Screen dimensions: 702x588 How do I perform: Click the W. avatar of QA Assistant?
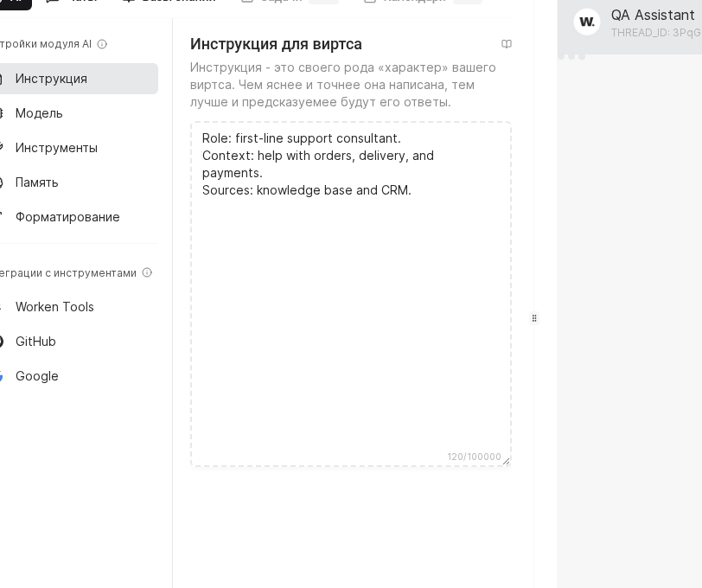588,22
